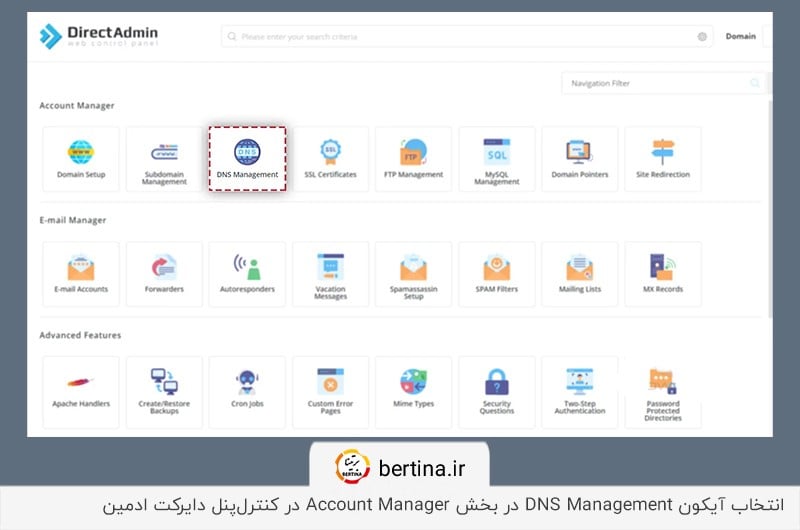Image resolution: width=800 pixels, height=530 pixels.
Task: Open Site Redirection
Action: pyautogui.click(x=663, y=159)
